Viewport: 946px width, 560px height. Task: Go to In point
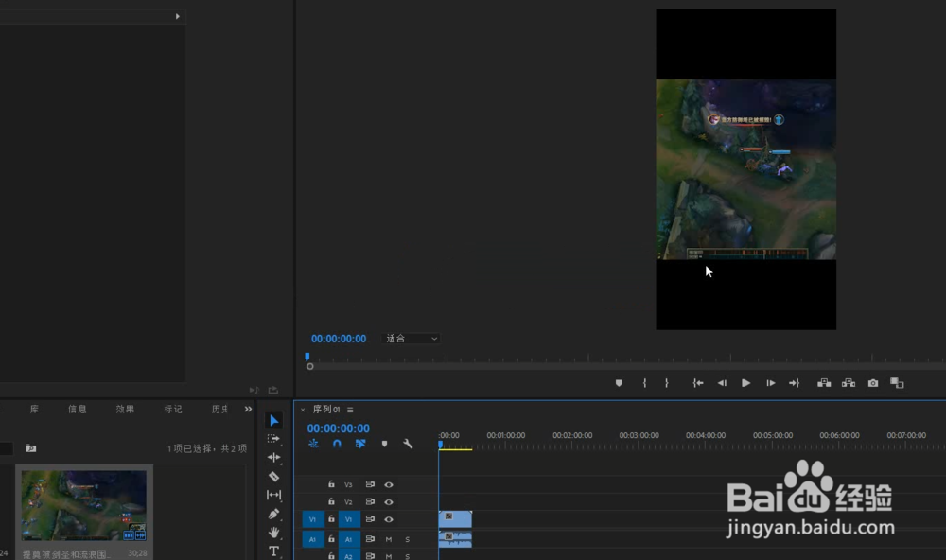click(698, 383)
